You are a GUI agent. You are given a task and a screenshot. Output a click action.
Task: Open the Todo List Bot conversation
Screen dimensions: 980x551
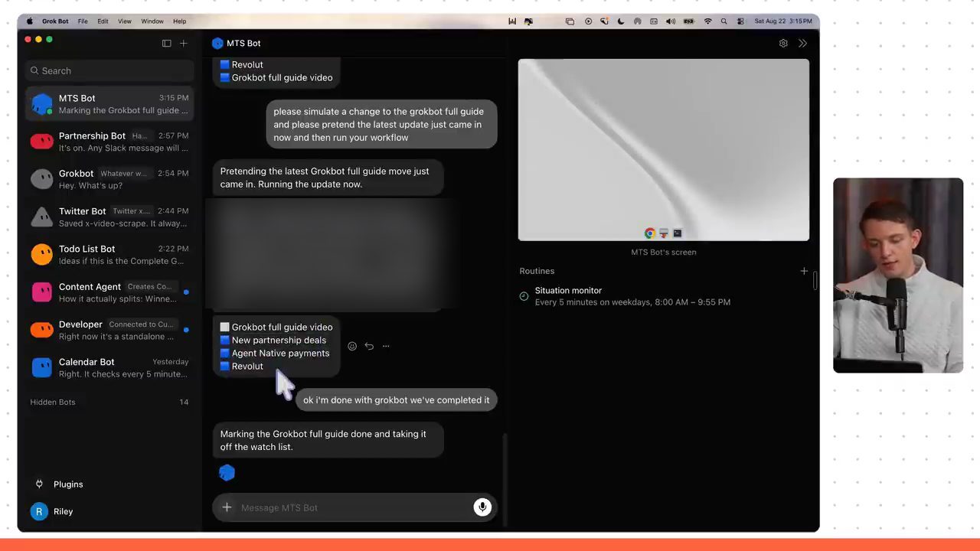coord(109,254)
